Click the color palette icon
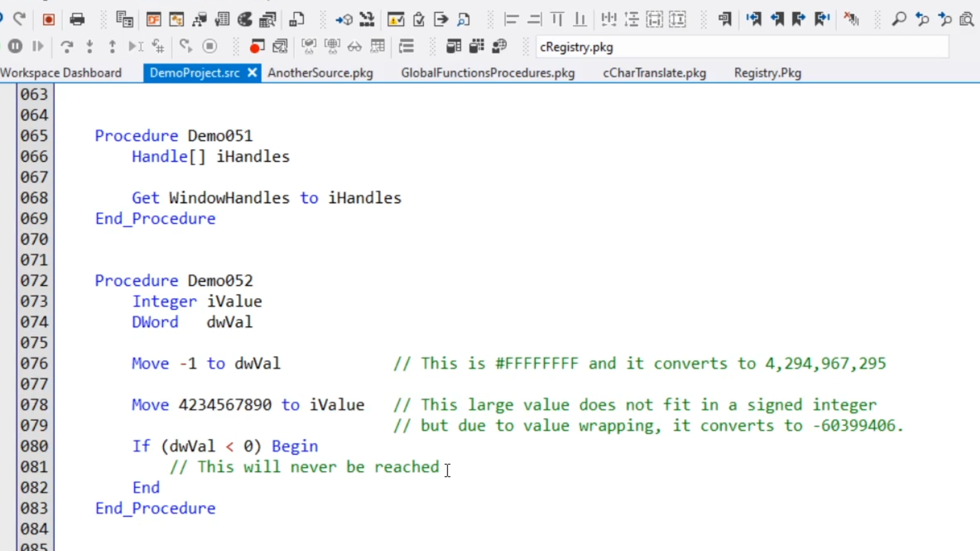This screenshot has height=551, width=980. [245, 20]
